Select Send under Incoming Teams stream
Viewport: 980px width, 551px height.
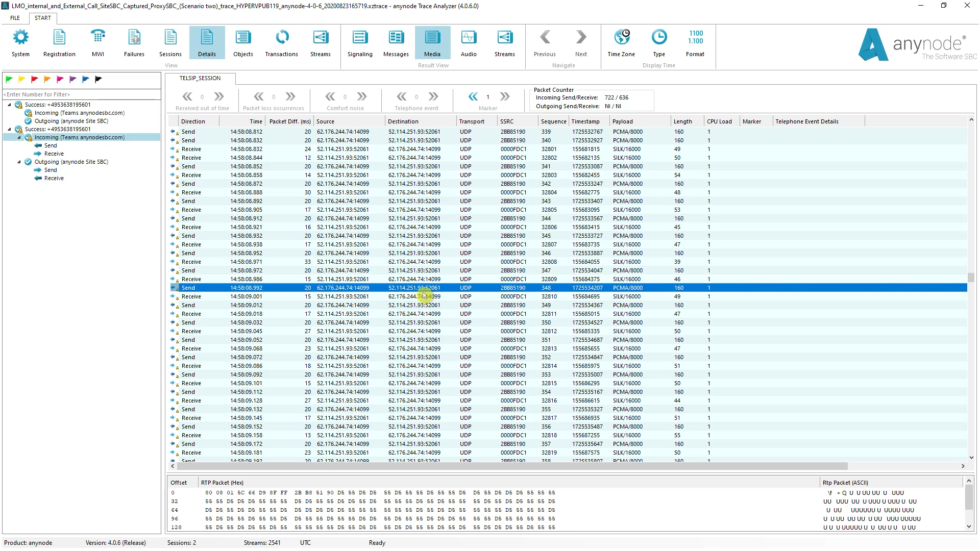click(51, 145)
